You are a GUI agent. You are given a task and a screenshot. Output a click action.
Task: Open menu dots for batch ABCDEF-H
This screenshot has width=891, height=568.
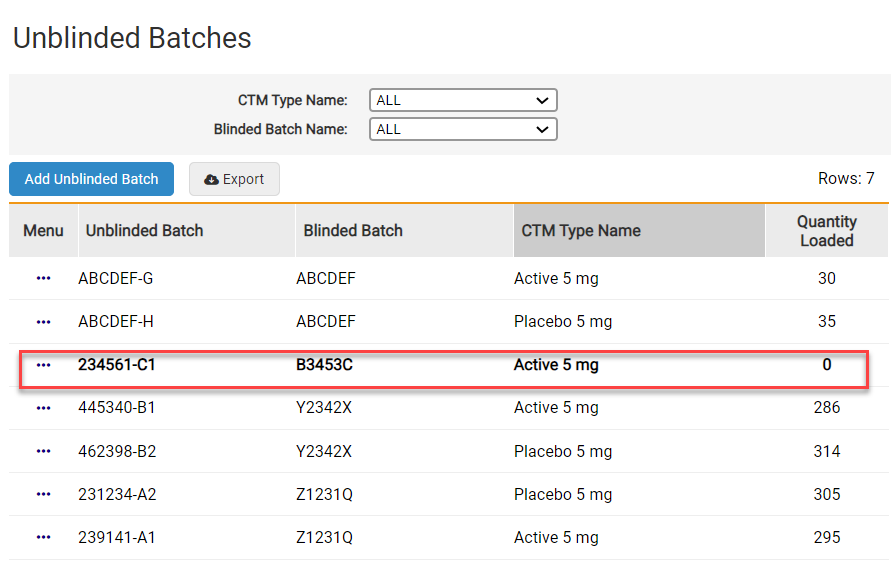coord(43,322)
